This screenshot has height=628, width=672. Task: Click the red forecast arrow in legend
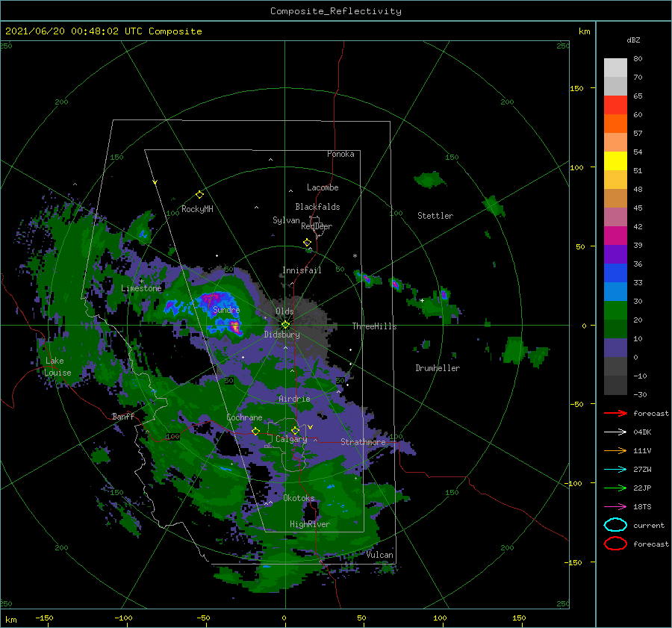(x=615, y=413)
